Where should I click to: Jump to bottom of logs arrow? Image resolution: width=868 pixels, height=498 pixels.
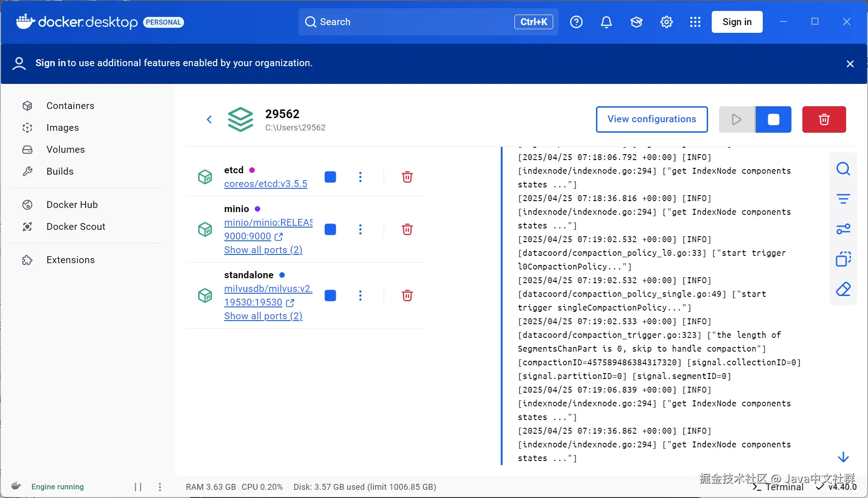click(x=843, y=457)
